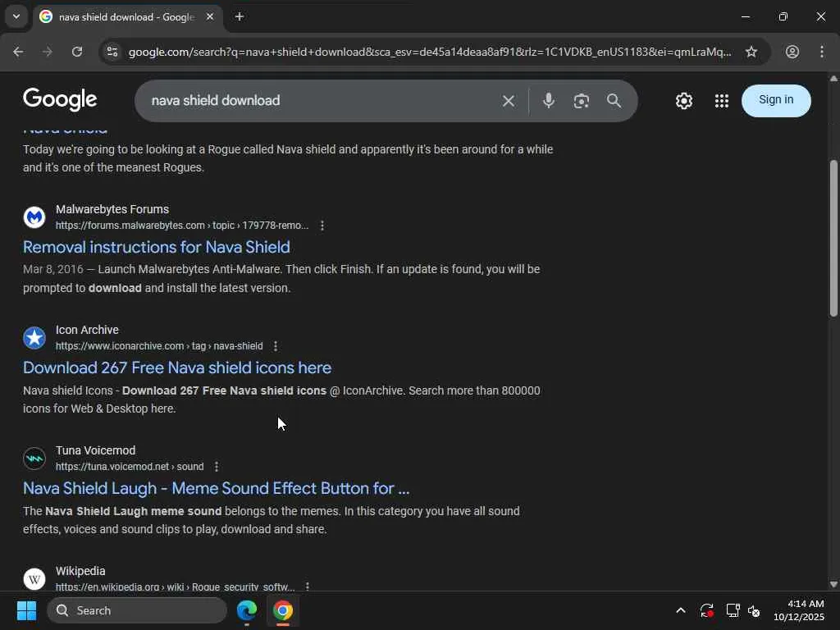This screenshot has width=840, height=630.
Task: View site information icon in address bar
Action: tap(112, 52)
